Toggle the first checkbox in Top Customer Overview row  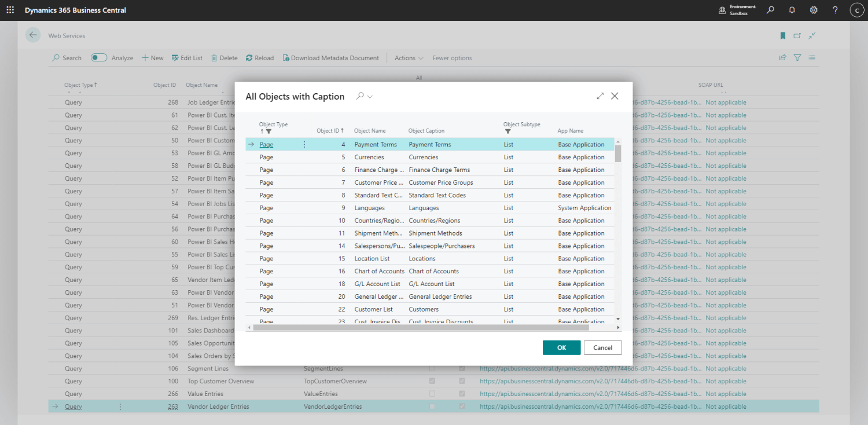(x=432, y=382)
